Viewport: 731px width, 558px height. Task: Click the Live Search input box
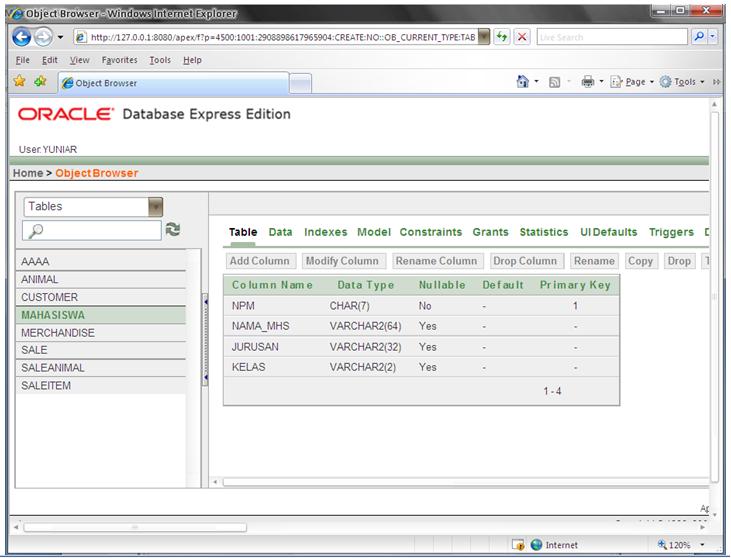click(x=612, y=37)
